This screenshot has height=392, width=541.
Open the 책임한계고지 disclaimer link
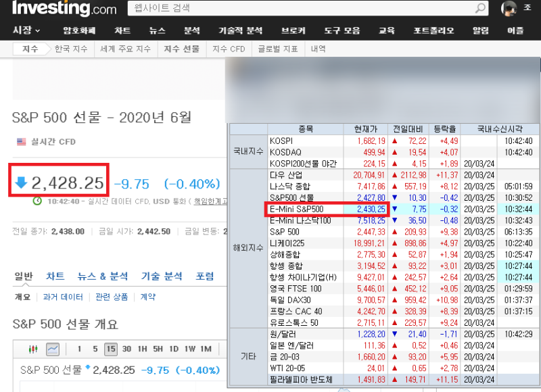(210, 201)
